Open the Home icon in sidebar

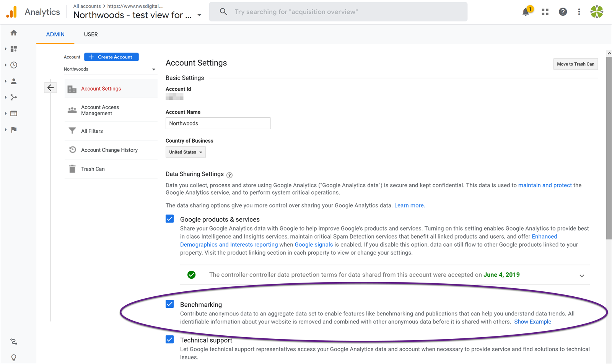pos(14,33)
